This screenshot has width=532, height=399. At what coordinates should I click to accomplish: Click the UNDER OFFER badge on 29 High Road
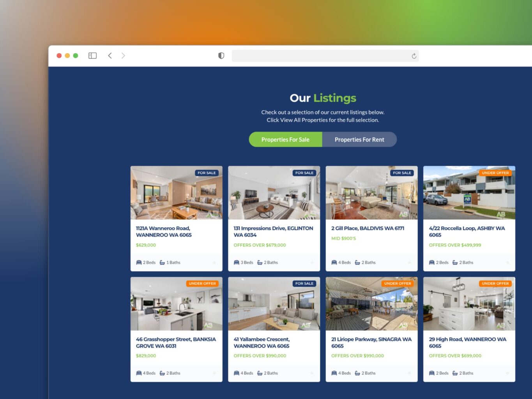[495, 283]
